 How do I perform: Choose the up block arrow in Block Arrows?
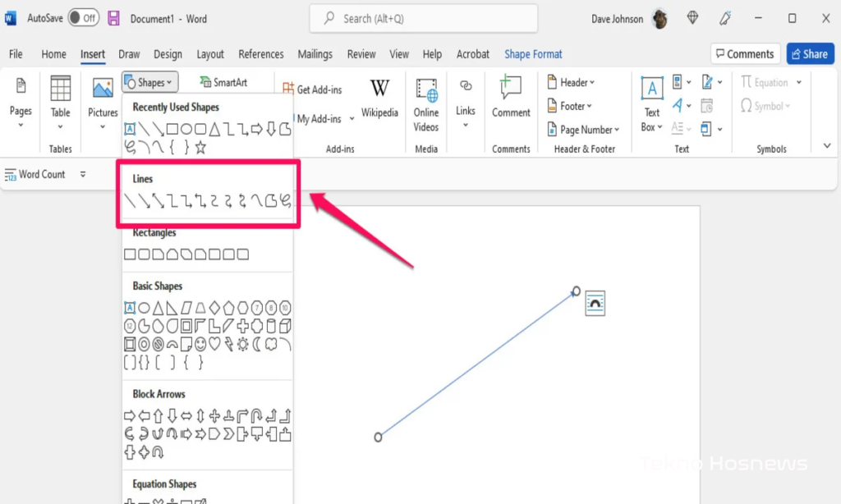coord(158,415)
